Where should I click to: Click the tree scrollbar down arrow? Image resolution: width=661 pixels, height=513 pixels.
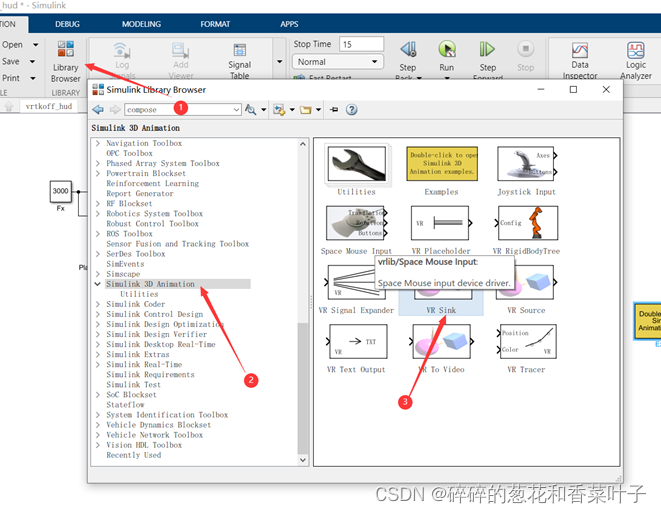[303, 460]
